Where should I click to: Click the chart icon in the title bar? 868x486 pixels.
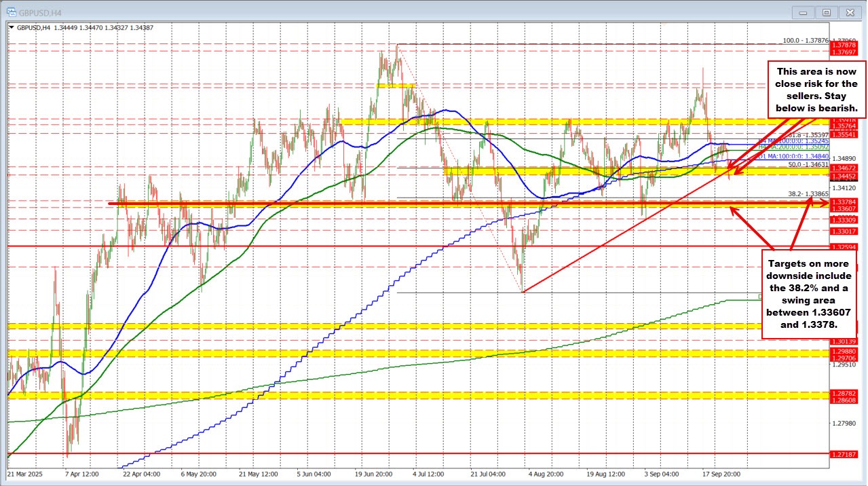click(12, 12)
